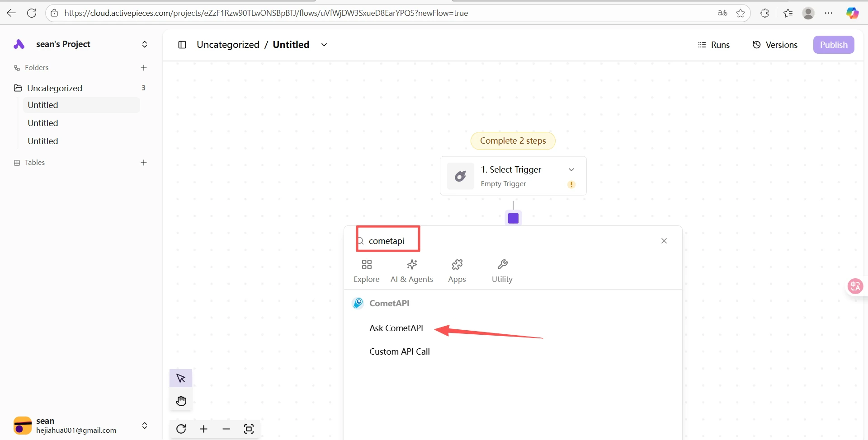This screenshot has height=440, width=868.
Task: Open the translate page icon
Action: pyautogui.click(x=722, y=13)
